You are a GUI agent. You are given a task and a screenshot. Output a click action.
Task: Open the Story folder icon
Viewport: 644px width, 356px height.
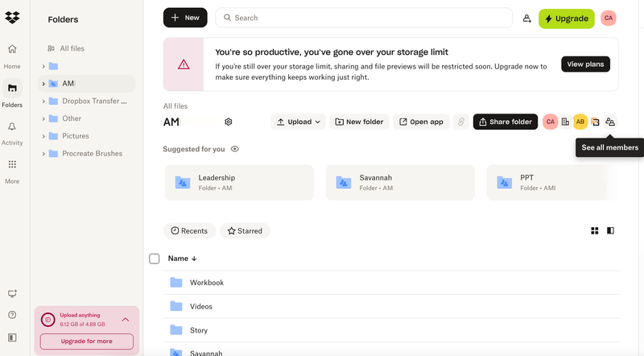(x=176, y=330)
